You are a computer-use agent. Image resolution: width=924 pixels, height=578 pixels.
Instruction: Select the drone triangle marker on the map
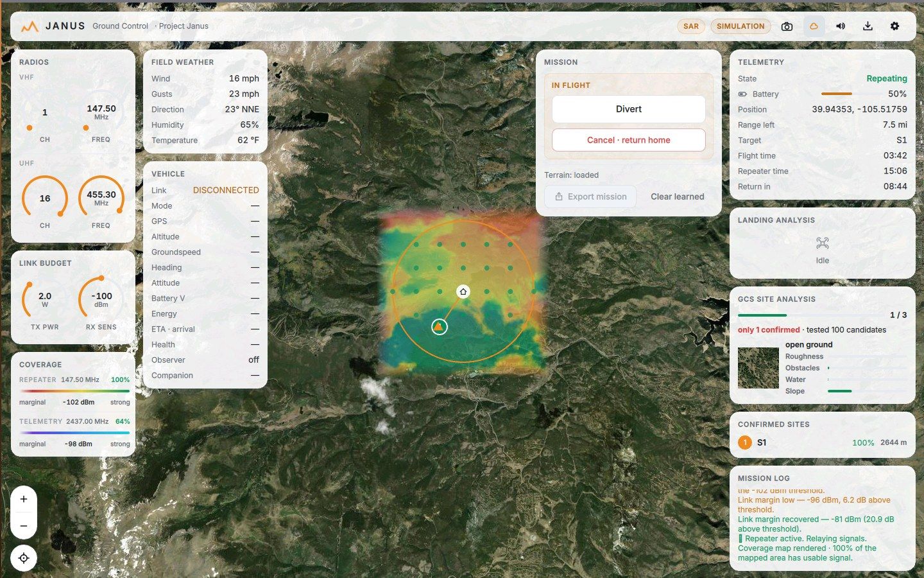pos(439,327)
